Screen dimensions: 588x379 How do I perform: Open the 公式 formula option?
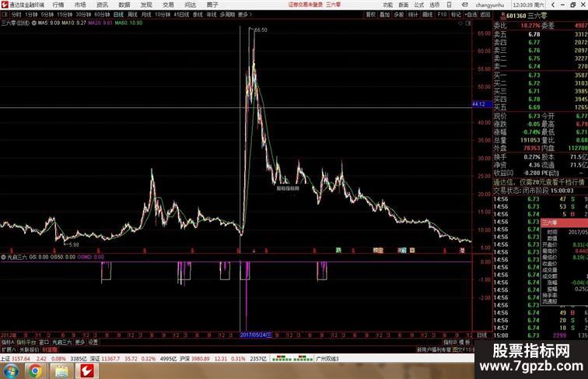(419, 5)
